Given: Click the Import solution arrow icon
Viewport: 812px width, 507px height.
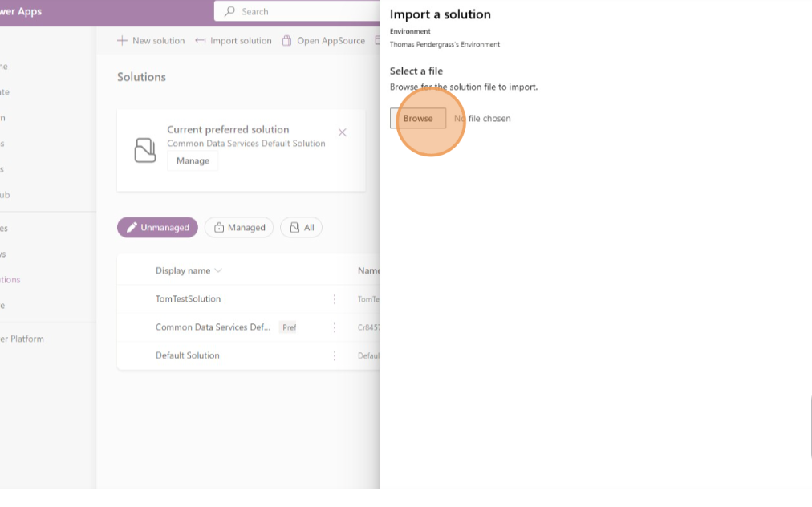Looking at the screenshot, I should point(200,40).
